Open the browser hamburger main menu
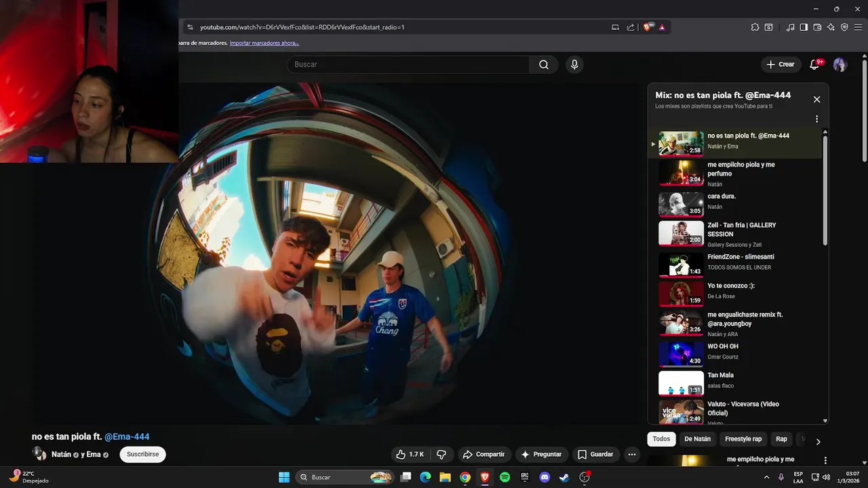Viewport: 868px width, 488px height. pos(858,27)
